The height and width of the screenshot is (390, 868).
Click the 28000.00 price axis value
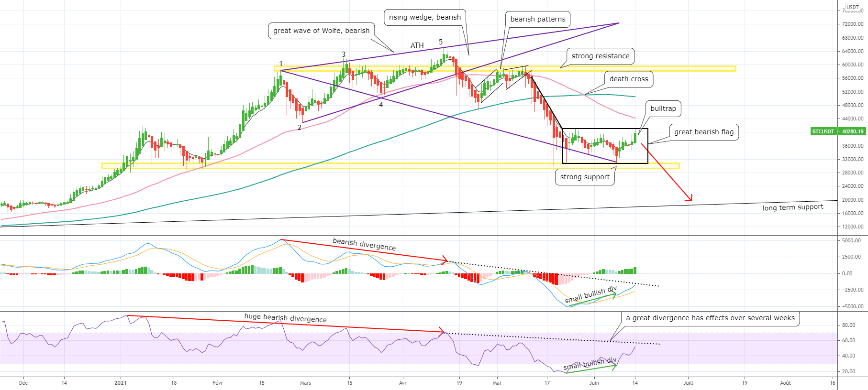click(x=853, y=173)
